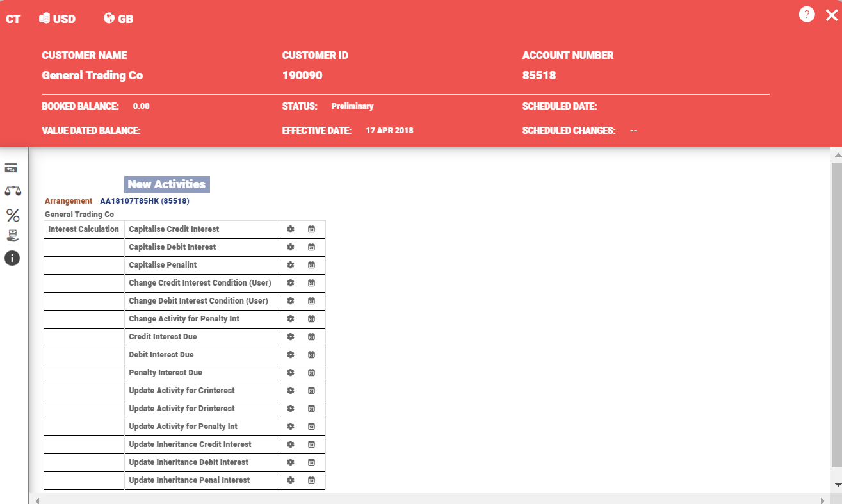Click the horizontal scrollbar right arrow
This screenshot has height=504, width=842.
tap(823, 500)
